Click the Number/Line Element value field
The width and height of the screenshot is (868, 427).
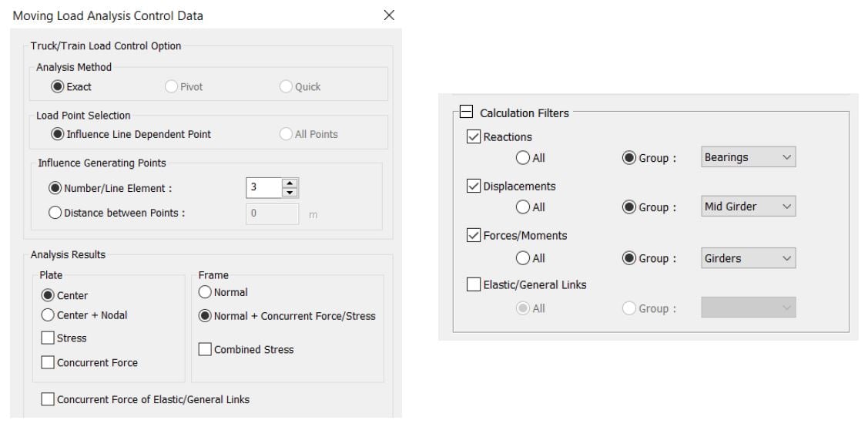pyautogui.click(x=263, y=188)
